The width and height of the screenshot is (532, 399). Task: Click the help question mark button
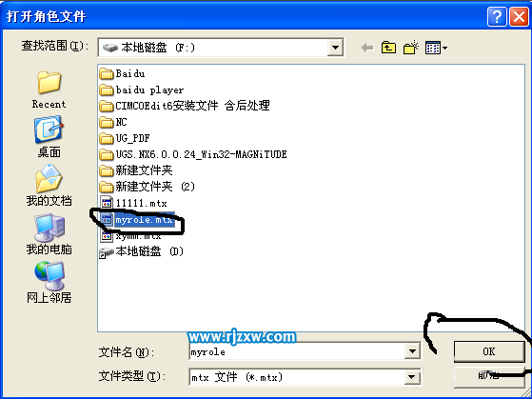pos(497,16)
